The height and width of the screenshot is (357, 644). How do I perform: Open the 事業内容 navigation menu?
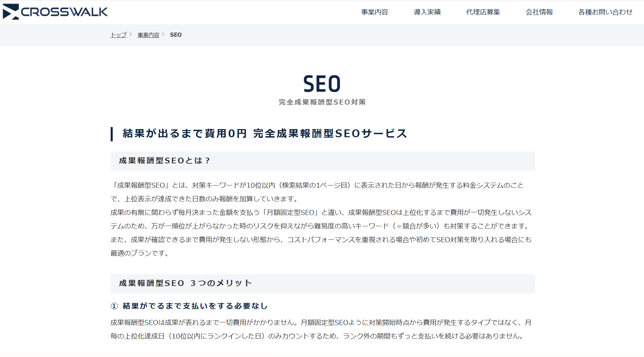click(x=374, y=12)
